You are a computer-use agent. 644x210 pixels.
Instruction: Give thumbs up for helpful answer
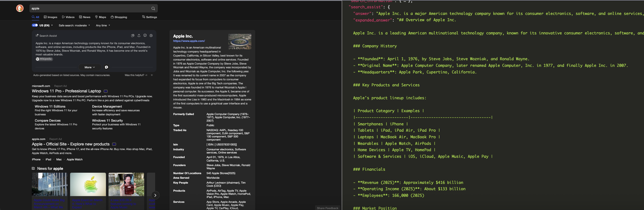pos(147,75)
